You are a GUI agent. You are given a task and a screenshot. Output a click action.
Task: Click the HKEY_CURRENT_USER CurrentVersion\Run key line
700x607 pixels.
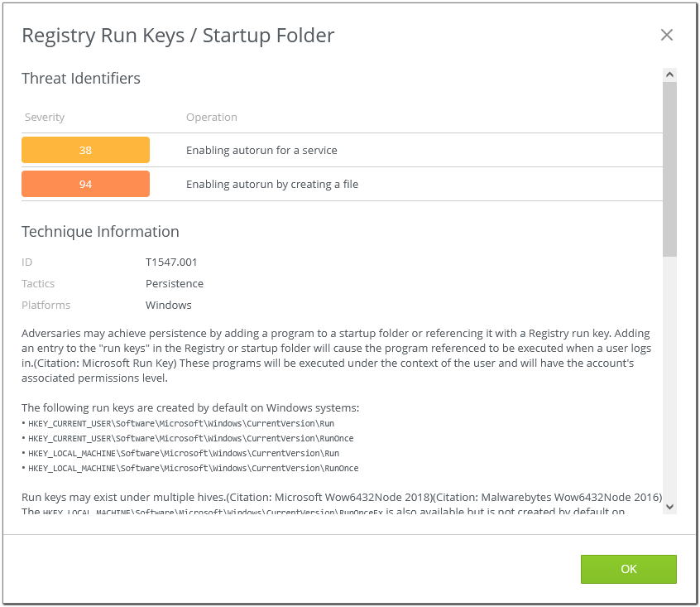(x=181, y=424)
